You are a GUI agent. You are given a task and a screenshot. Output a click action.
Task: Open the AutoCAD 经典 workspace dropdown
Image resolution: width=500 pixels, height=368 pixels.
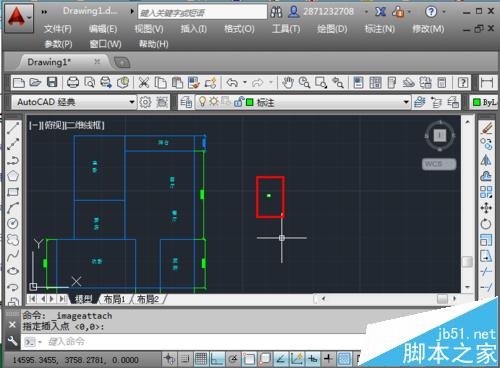pyautogui.click(x=74, y=102)
